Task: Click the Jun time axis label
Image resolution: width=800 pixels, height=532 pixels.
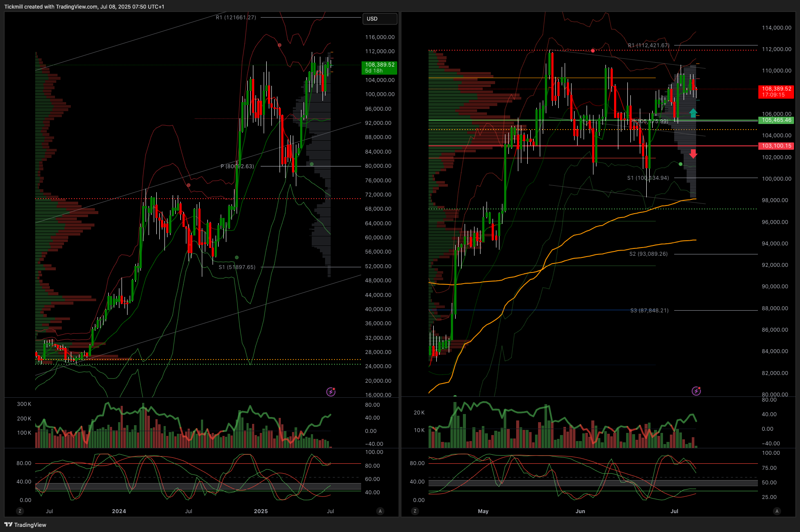Action: 580,511
